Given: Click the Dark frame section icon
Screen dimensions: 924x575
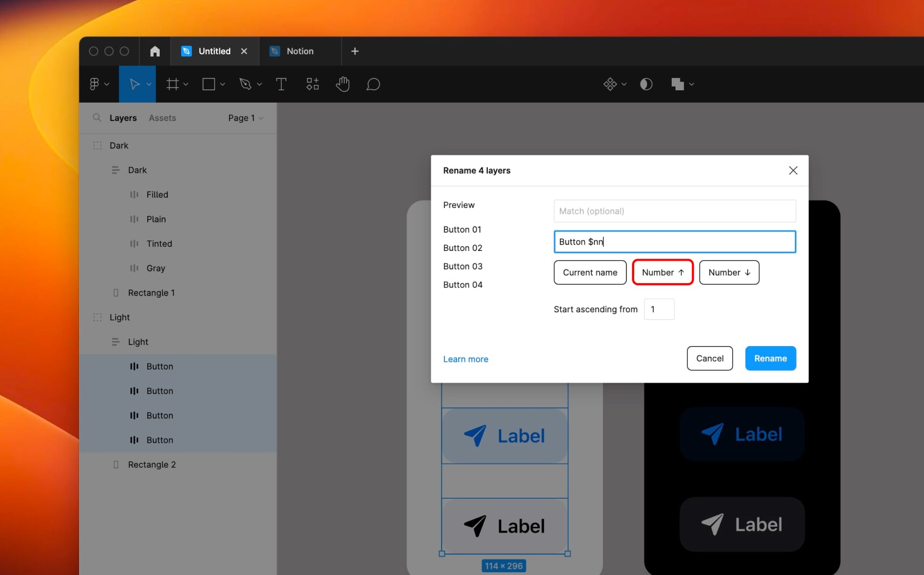Looking at the screenshot, I should (x=97, y=146).
